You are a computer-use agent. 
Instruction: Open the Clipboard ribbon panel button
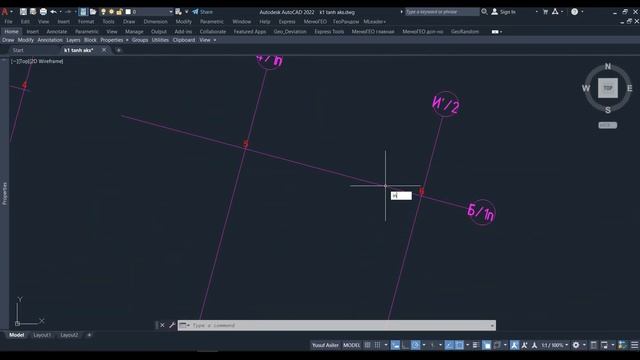184,40
